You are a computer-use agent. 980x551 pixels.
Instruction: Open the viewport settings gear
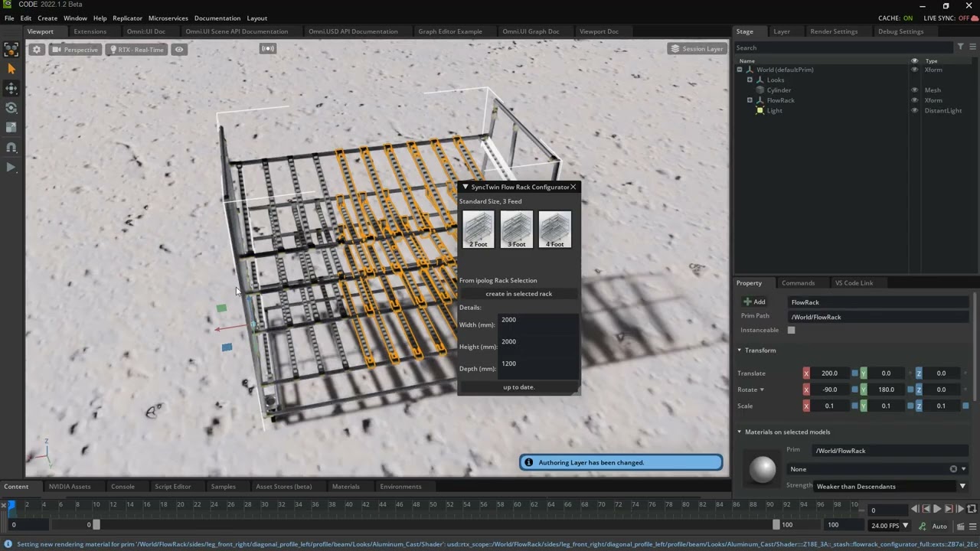pyautogui.click(x=37, y=49)
